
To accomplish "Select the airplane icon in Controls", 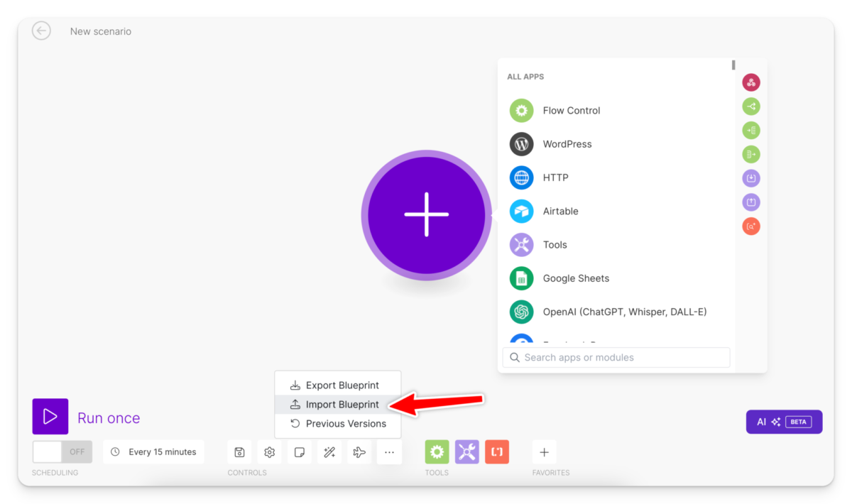I will coord(359,451).
